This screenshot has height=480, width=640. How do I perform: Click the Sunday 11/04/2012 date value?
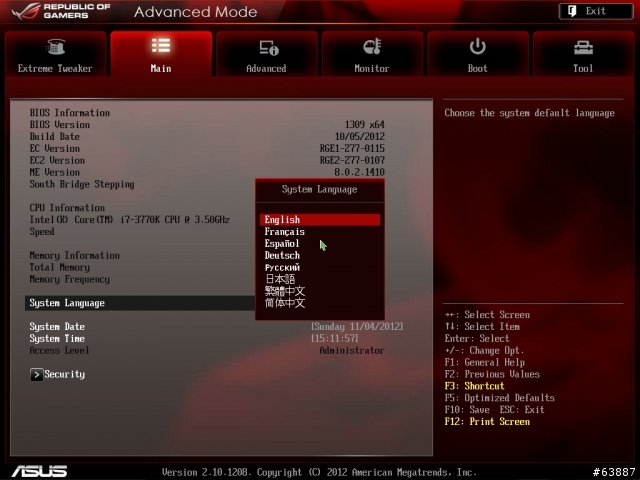click(x=357, y=327)
